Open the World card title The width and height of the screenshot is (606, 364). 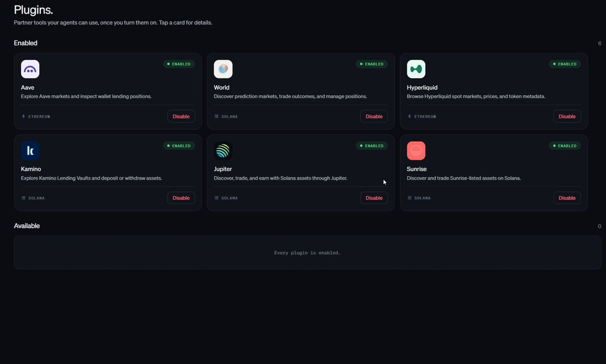pyautogui.click(x=222, y=87)
